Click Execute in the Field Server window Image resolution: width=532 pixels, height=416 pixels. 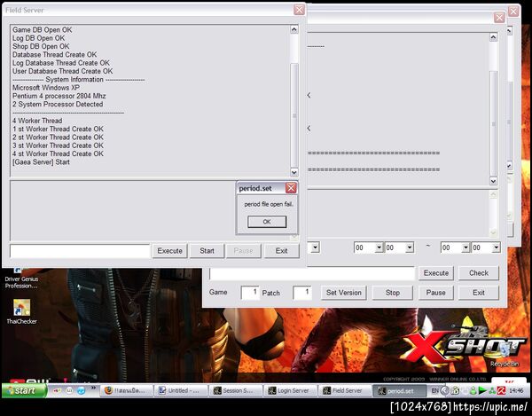tap(169, 251)
